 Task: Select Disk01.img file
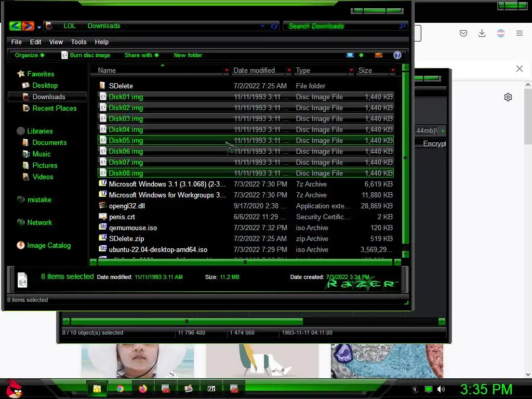tap(246, 97)
